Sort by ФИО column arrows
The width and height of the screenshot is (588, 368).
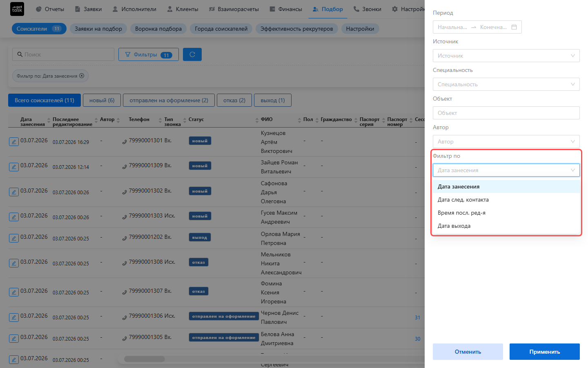point(299,120)
